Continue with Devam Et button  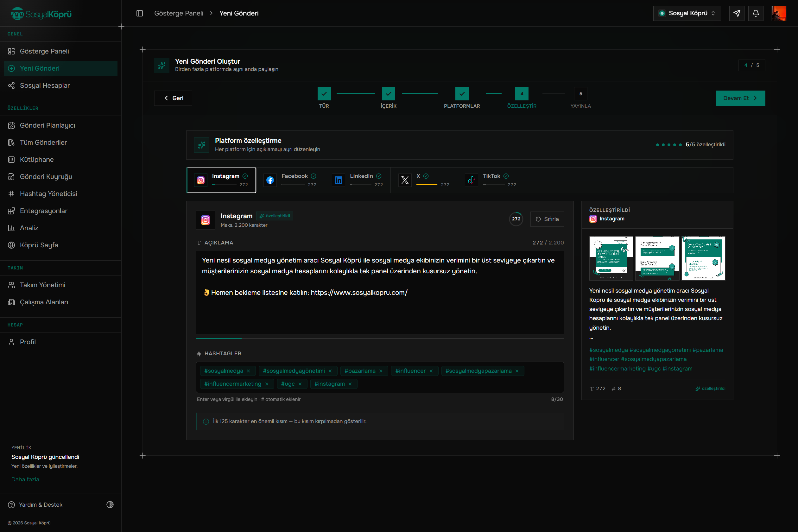pos(740,98)
